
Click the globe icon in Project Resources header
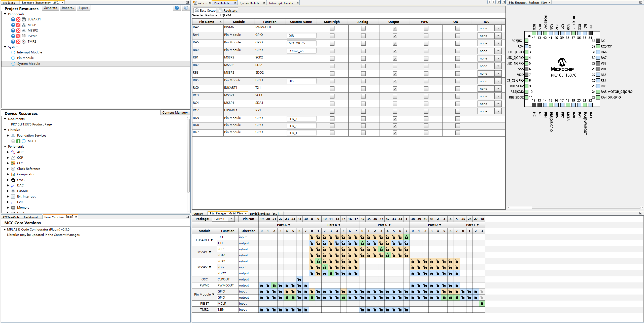click(x=186, y=8)
